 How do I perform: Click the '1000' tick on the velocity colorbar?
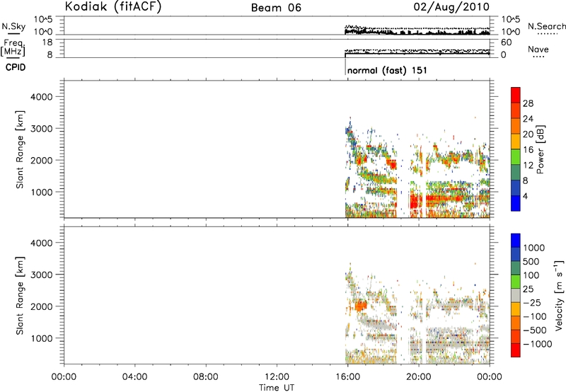coord(534,248)
